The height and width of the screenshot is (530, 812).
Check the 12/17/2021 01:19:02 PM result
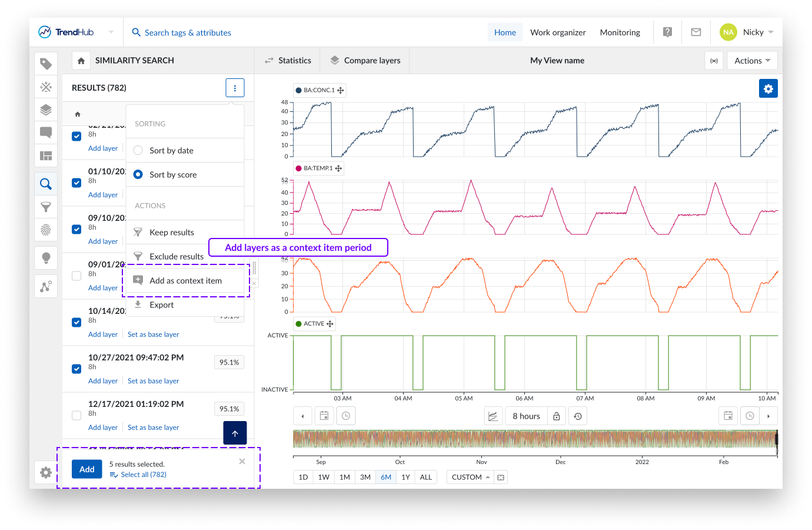(x=76, y=415)
